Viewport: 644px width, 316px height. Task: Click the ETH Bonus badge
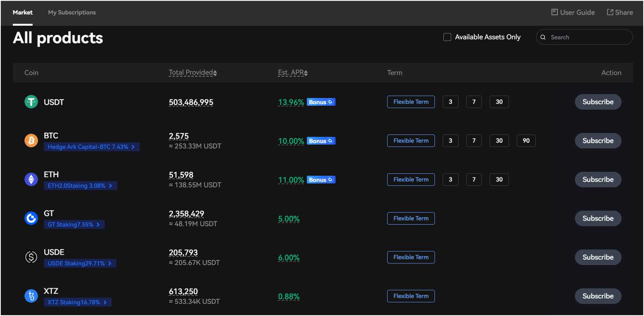point(321,180)
